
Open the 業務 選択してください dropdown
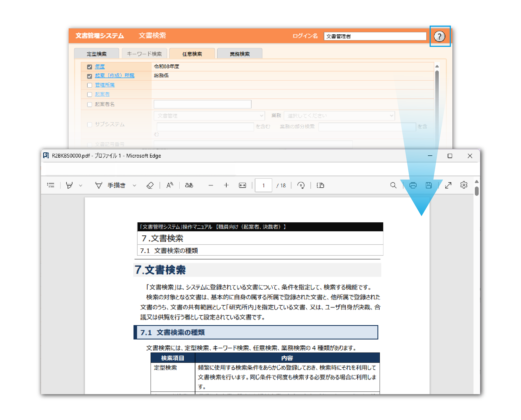tap(339, 116)
